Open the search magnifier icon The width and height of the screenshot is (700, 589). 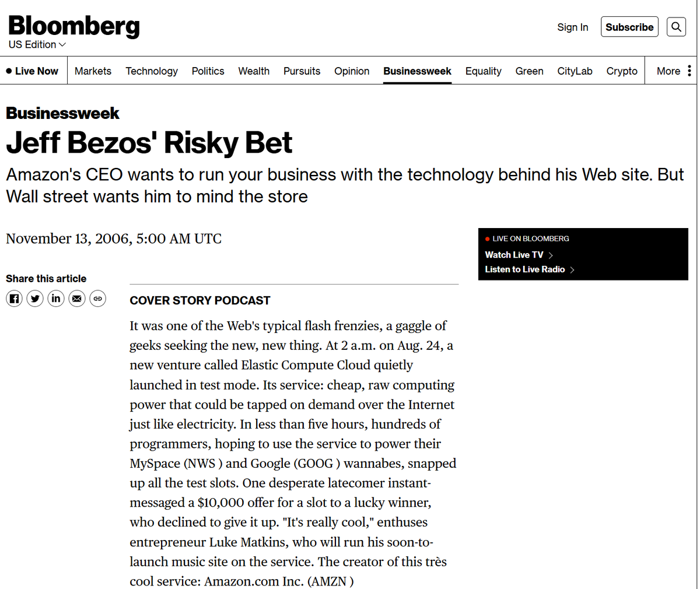(x=676, y=27)
